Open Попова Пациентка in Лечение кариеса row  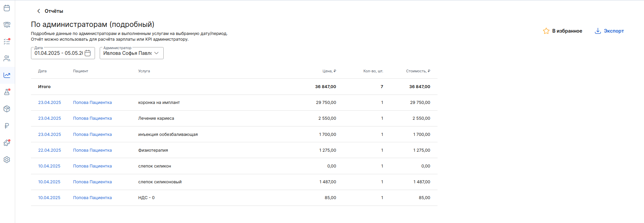point(92,118)
